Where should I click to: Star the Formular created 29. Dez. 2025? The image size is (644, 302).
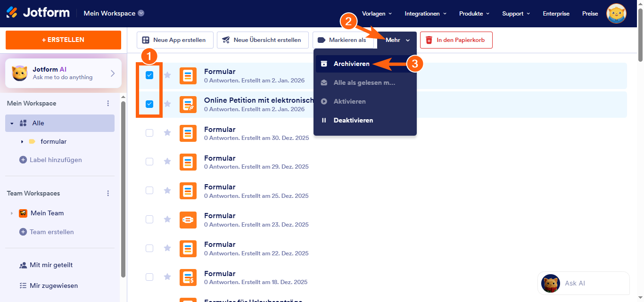click(167, 162)
